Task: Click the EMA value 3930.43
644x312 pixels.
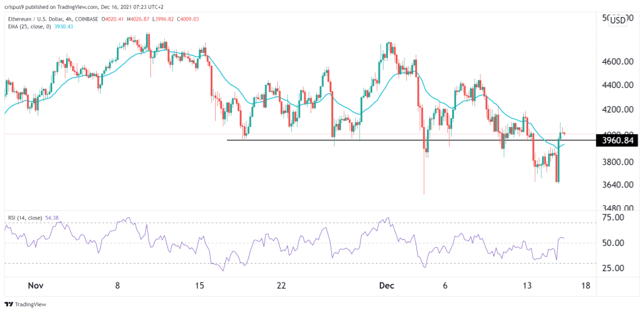Action: 64,26
